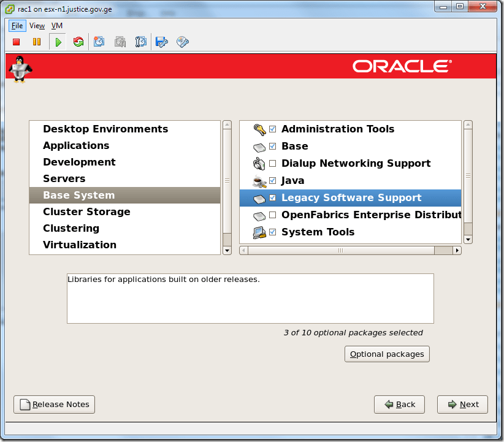Power on the virtual machine
This screenshot has height=442, width=504.
[58, 42]
